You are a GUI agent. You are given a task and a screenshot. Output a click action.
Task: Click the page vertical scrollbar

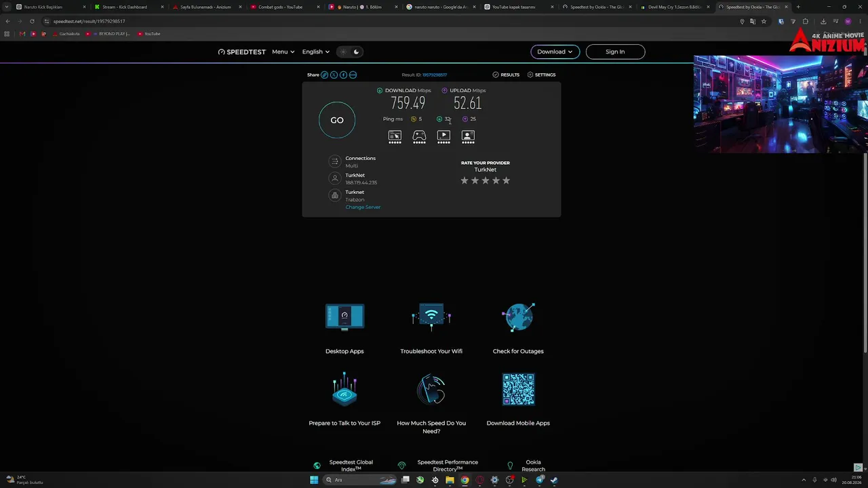pos(865,251)
